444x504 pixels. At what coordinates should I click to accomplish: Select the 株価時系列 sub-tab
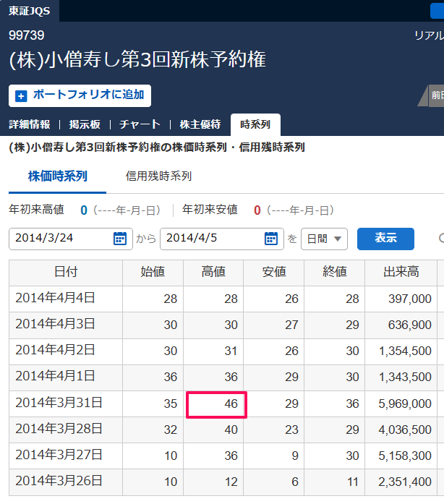coord(57,176)
